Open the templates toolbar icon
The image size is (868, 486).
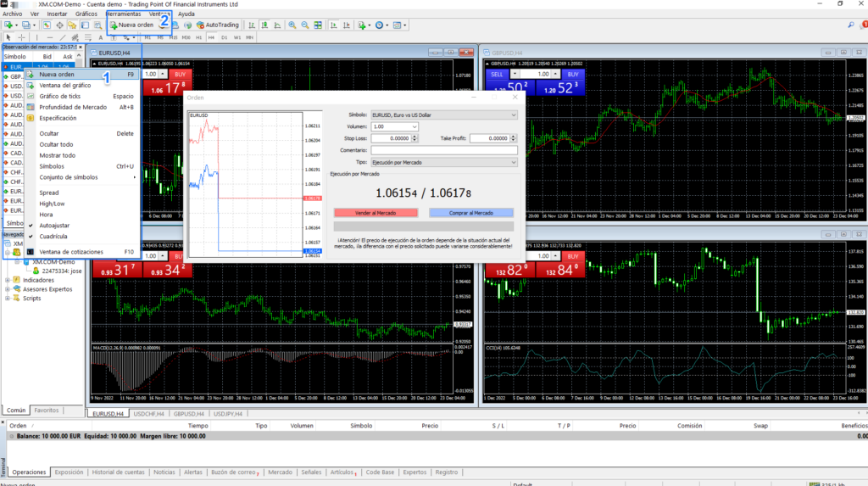coord(397,25)
